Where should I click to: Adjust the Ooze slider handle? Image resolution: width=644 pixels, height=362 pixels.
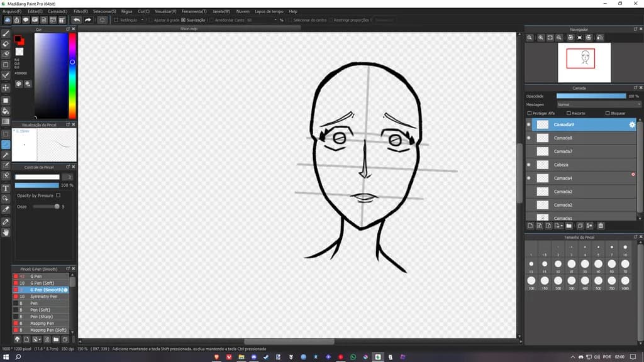coord(57,206)
